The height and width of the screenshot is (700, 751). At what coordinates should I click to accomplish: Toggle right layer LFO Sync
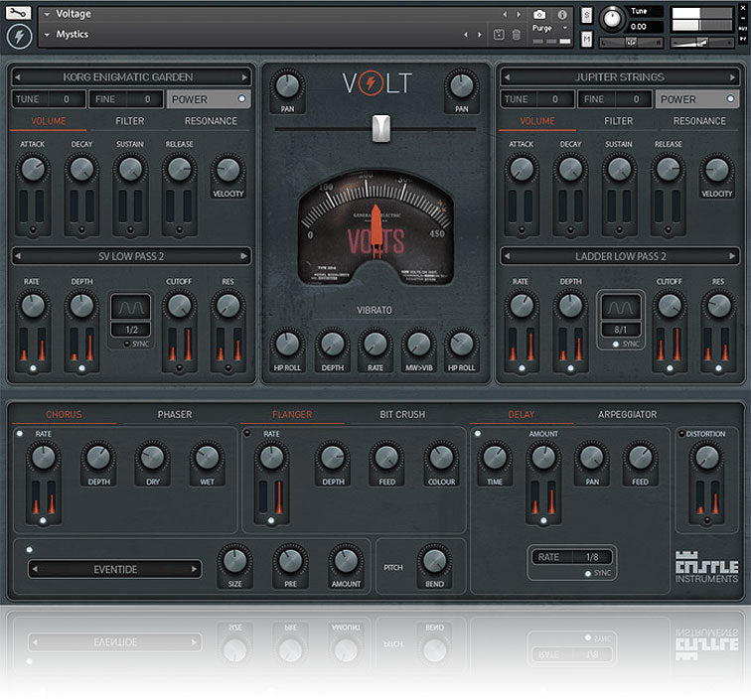click(616, 344)
